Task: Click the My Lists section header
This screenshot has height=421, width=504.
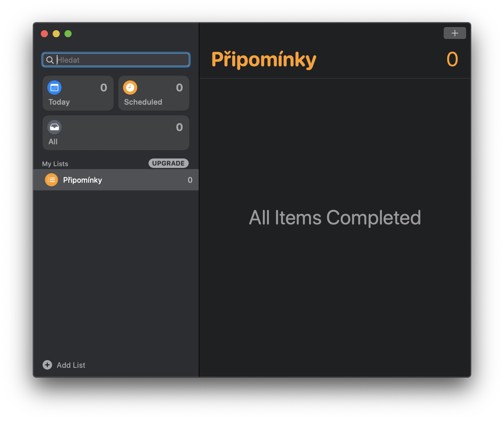Action: point(55,164)
